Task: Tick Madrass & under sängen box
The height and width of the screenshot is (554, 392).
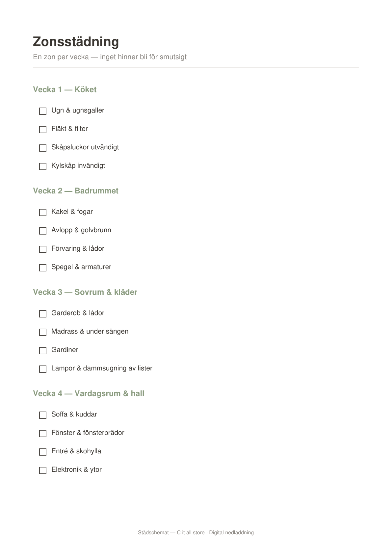Action: pyautogui.click(x=43, y=332)
